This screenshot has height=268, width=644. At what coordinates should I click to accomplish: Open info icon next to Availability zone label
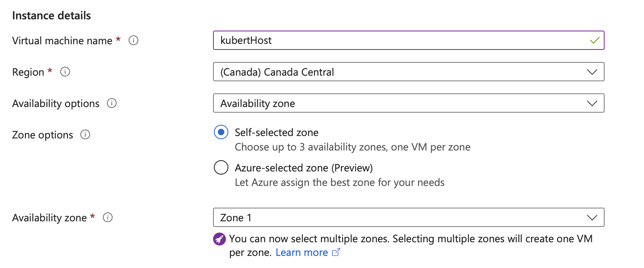108,217
